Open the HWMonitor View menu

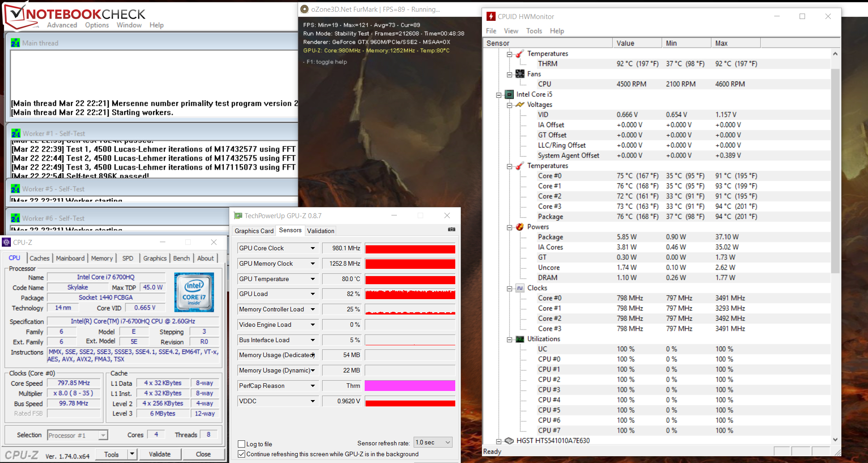[511, 31]
